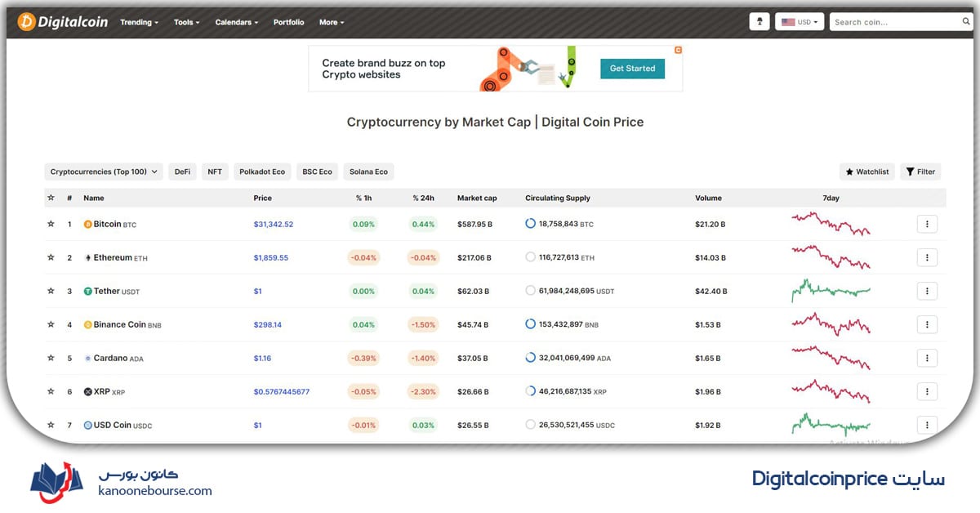Image resolution: width=980 pixels, height=513 pixels.
Task: Click the Cardano coin icon
Action: 88,359
